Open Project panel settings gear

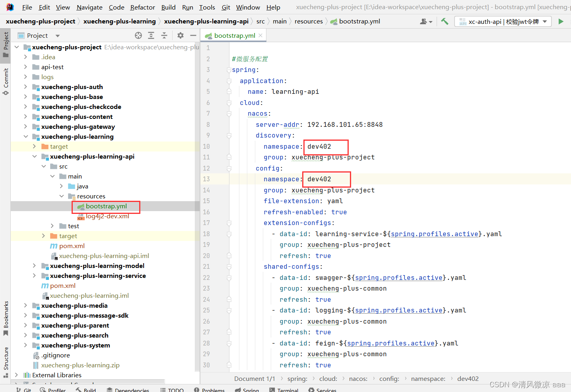181,35
